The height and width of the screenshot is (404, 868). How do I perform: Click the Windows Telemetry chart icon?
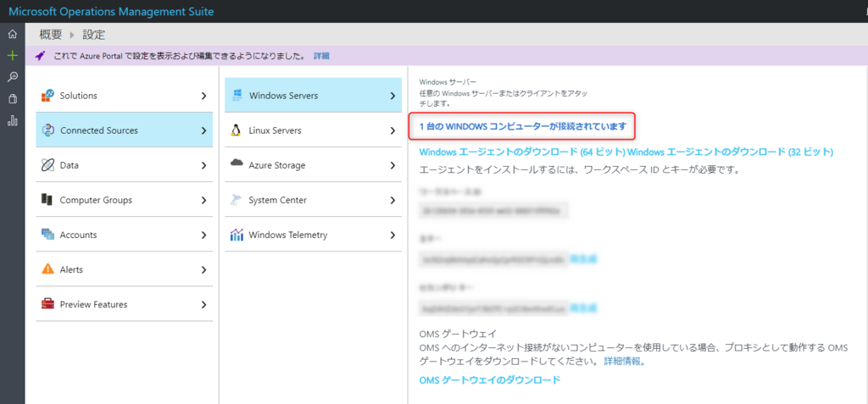236,235
